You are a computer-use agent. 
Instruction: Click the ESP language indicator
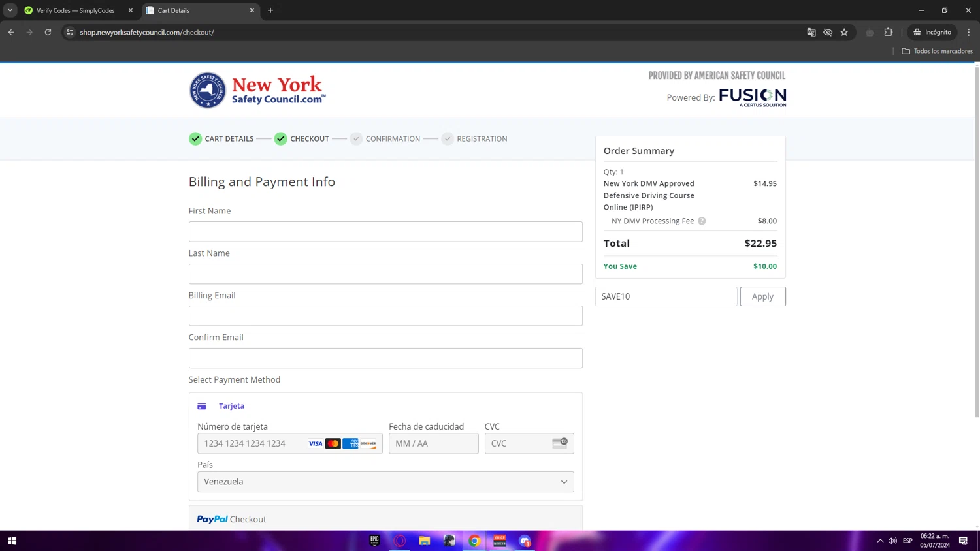coord(907,541)
